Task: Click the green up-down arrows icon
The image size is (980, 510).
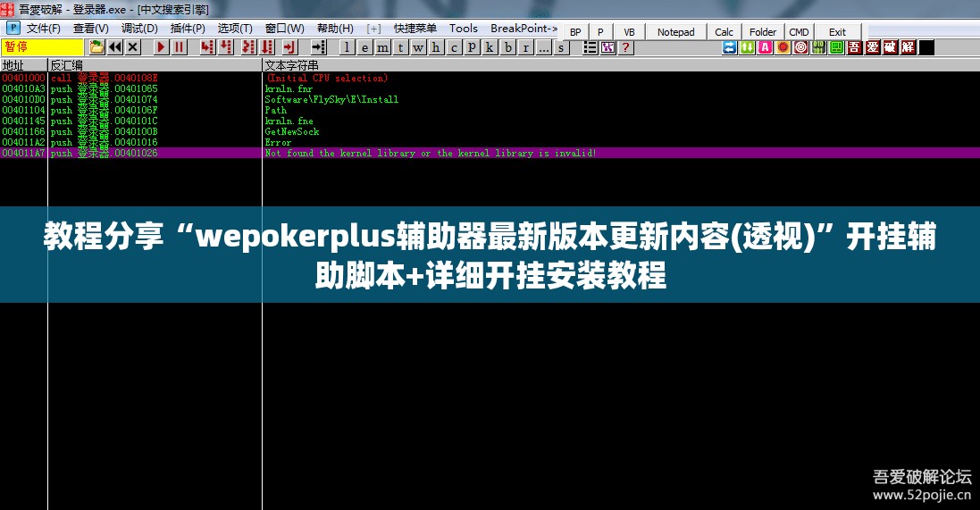Action: (748, 47)
